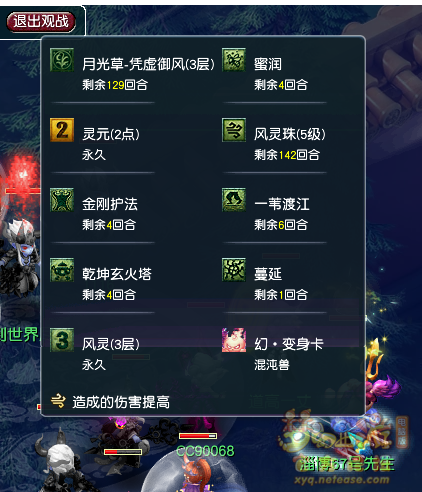This screenshot has width=422, height=492.
Task: Click the 一苇渡江 label text
Action: click(x=282, y=204)
